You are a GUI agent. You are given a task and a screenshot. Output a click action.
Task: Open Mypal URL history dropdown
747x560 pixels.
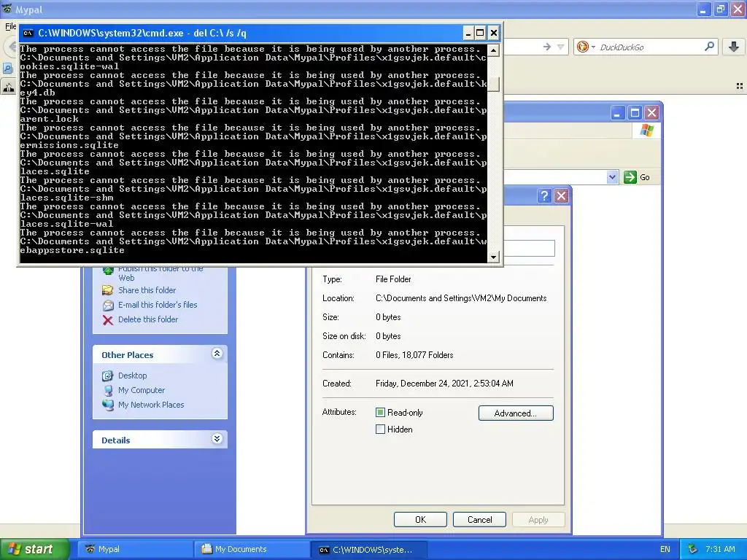point(561,47)
